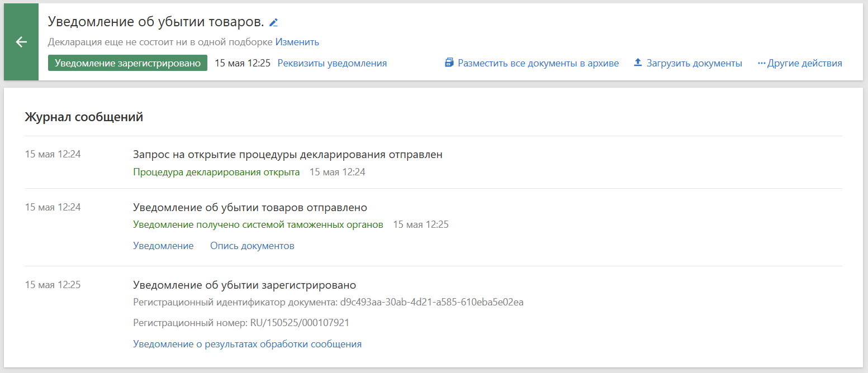Image resolution: width=868 pixels, height=373 pixels.
Task: Open the Уведомление document link
Action: [x=163, y=246]
